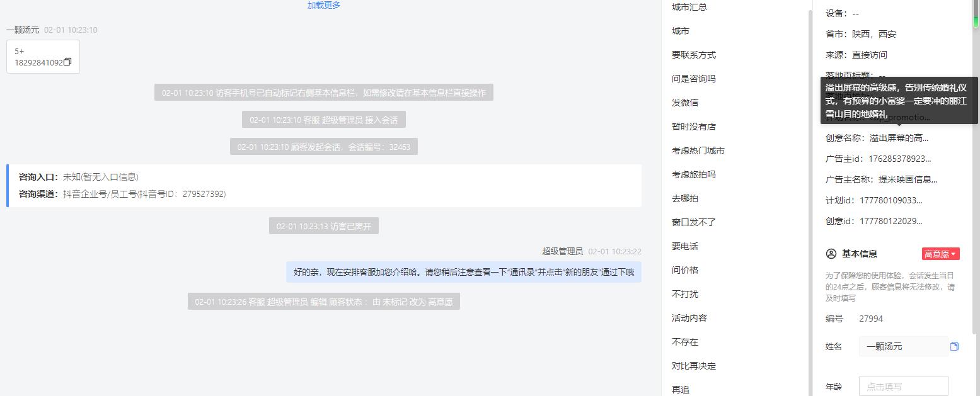Click the 计划id value

[x=891, y=200]
